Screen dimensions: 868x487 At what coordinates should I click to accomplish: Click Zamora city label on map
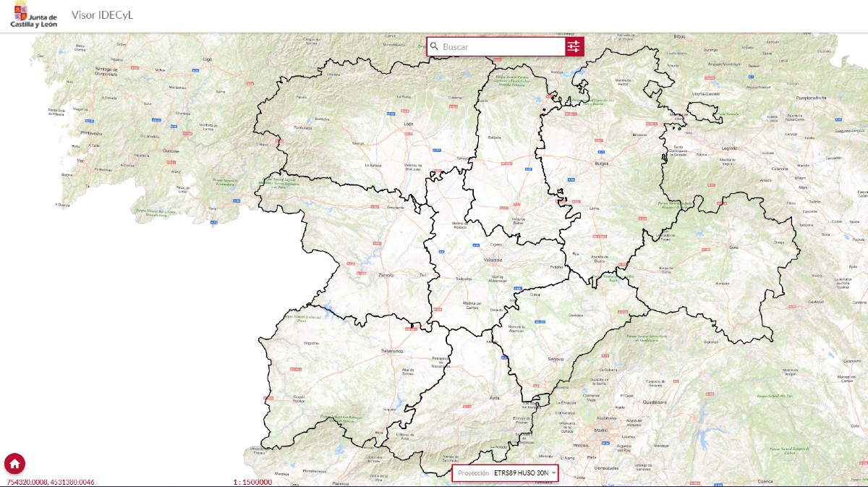[x=386, y=275]
